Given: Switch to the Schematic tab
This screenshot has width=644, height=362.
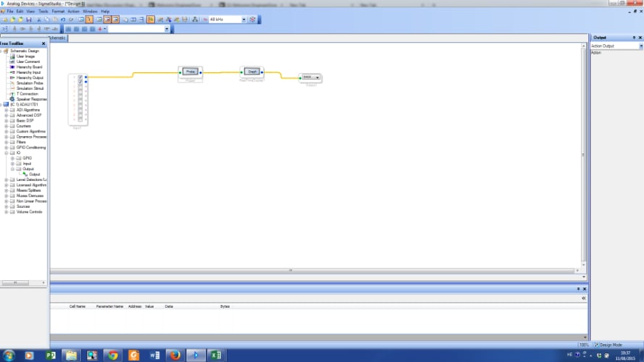Looking at the screenshot, I should (57, 38).
